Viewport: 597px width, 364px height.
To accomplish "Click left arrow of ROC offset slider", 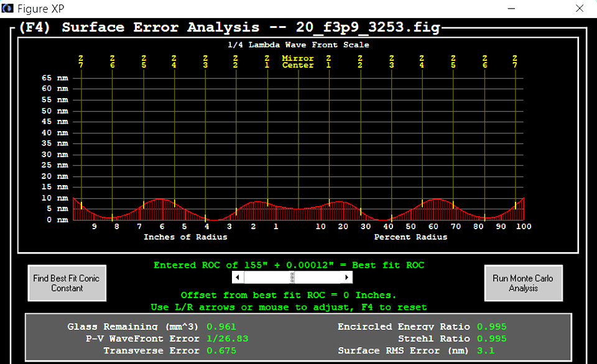I will click(x=238, y=278).
